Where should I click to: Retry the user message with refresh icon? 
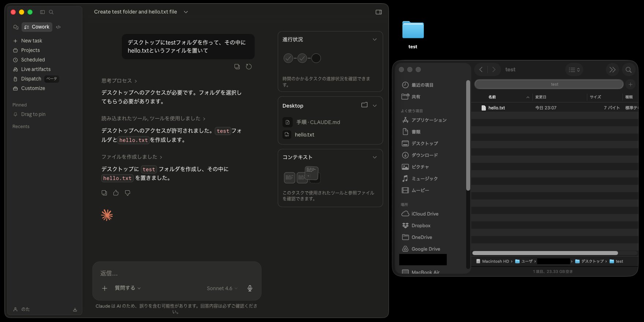[x=249, y=67]
